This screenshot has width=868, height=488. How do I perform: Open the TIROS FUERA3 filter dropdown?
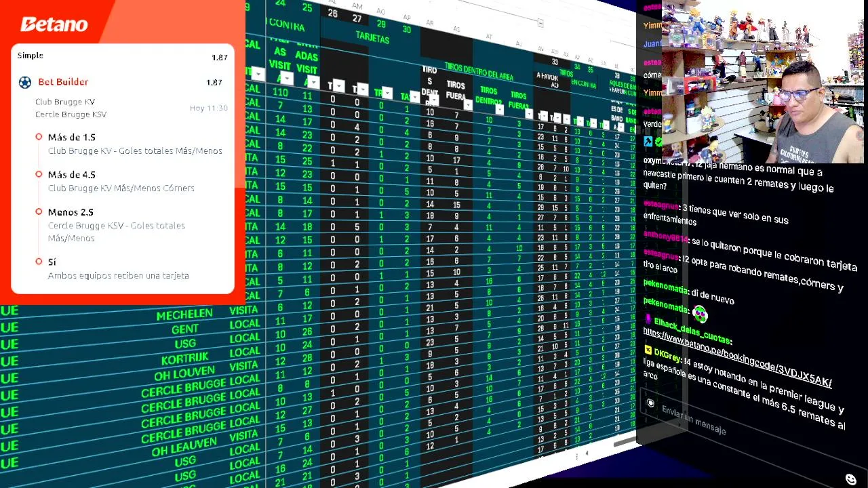click(x=528, y=114)
